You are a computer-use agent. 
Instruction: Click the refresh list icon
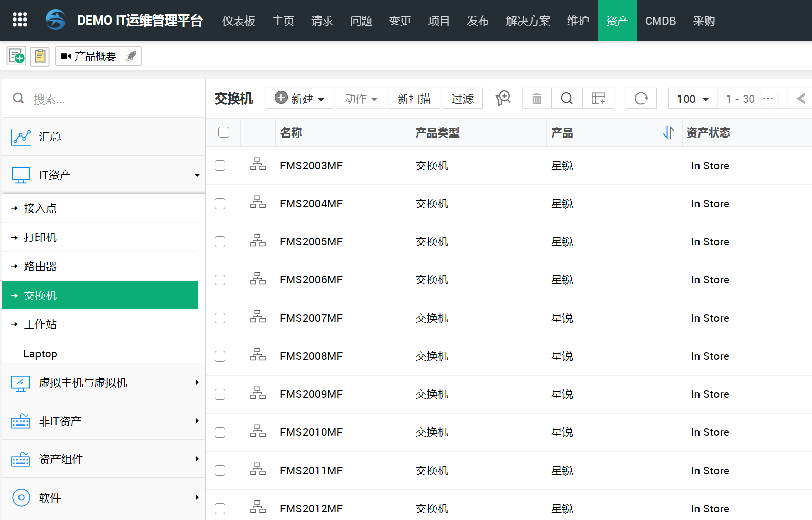[x=641, y=99]
